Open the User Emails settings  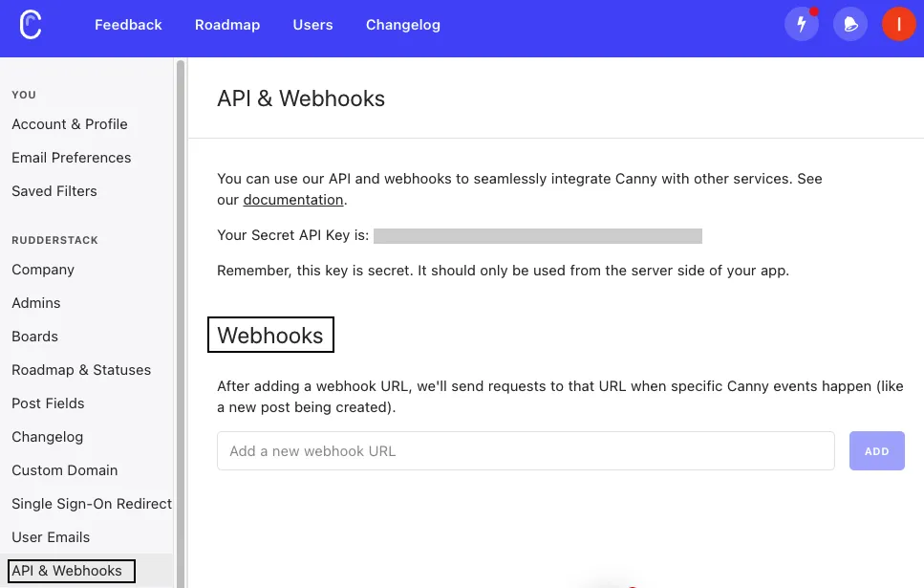(x=51, y=538)
